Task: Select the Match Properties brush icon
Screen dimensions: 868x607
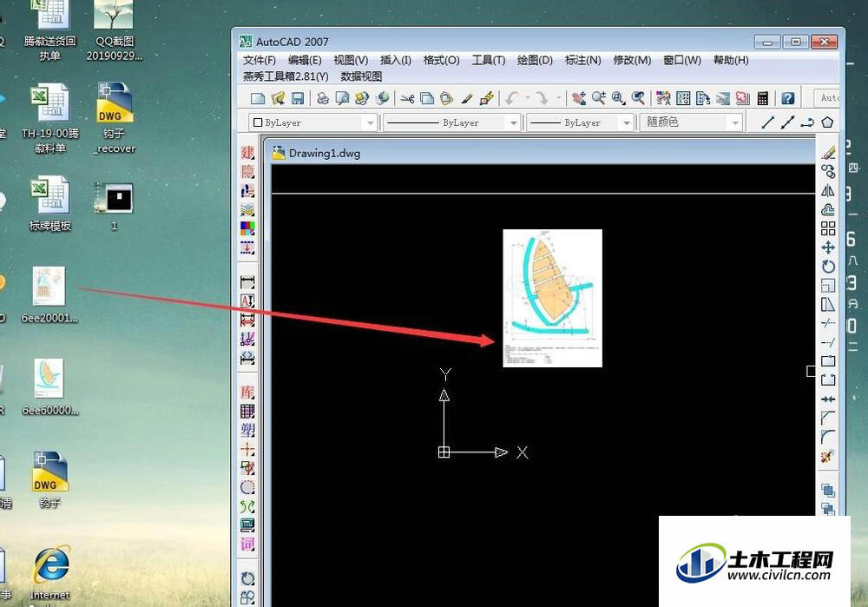Action: tap(467, 99)
